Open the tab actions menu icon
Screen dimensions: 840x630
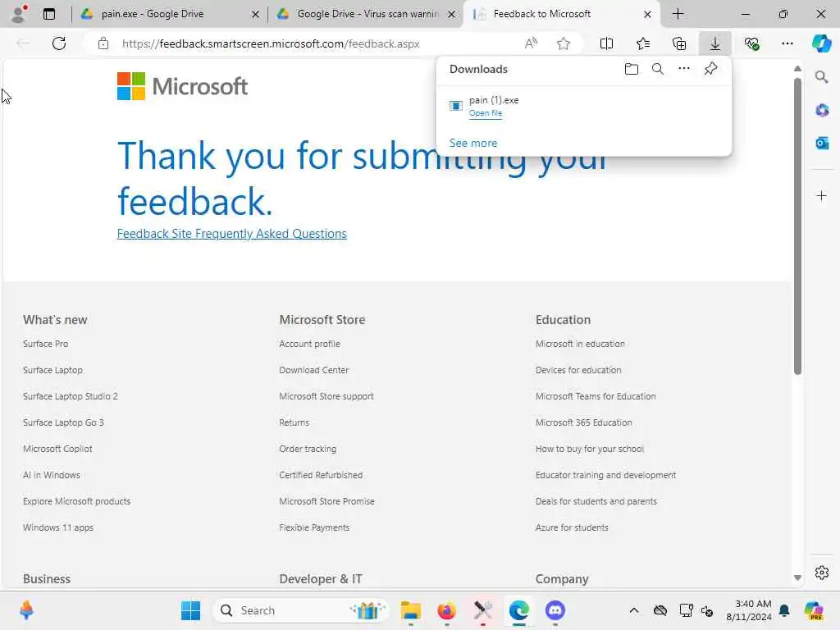point(49,14)
